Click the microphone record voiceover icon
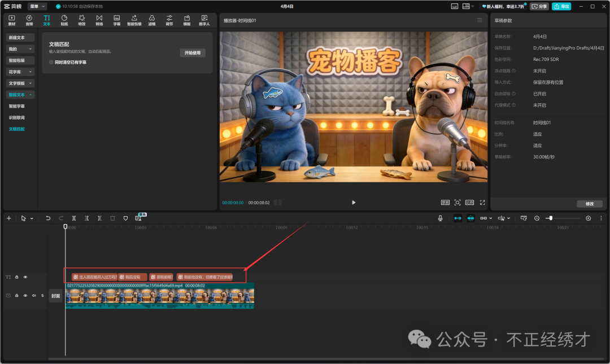 tap(440, 218)
